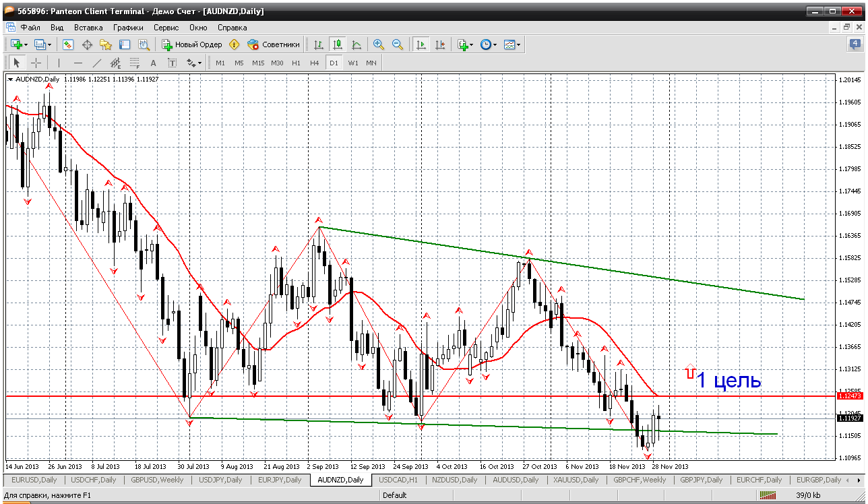Toggle the Terminal panel icon
The image size is (868, 504).
click(125, 44)
